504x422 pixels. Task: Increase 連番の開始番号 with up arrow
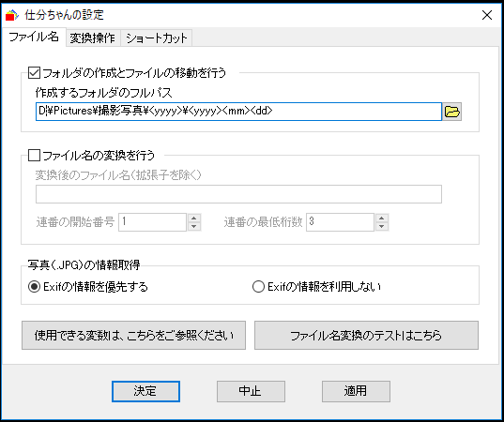[x=194, y=218]
